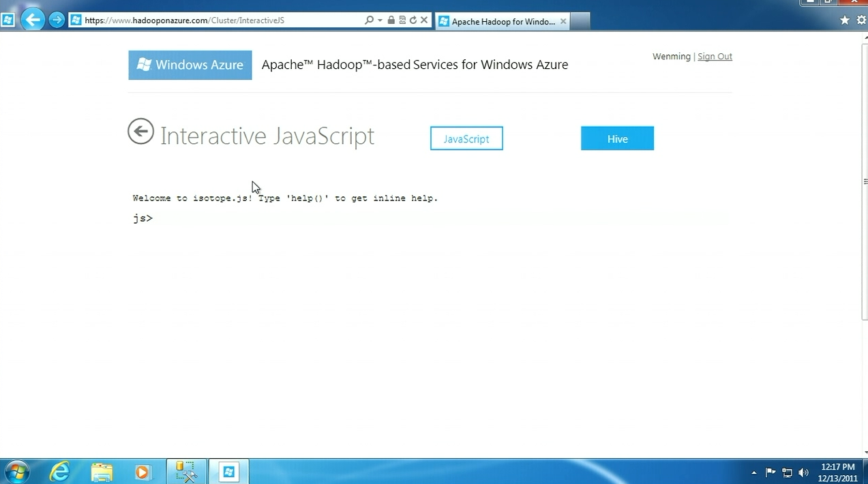The image size is (868, 484).
Task: Click the Sign Out link
Action: 715,57
